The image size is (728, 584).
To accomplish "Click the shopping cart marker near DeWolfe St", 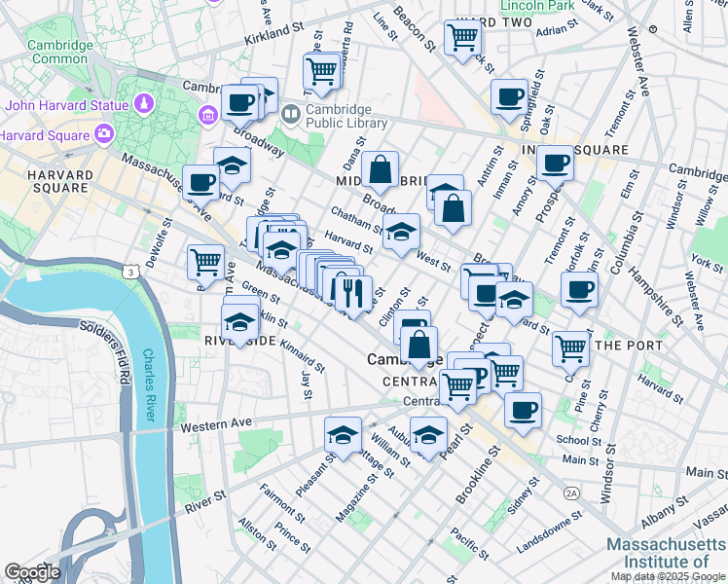I will click(x=205, y=266).
